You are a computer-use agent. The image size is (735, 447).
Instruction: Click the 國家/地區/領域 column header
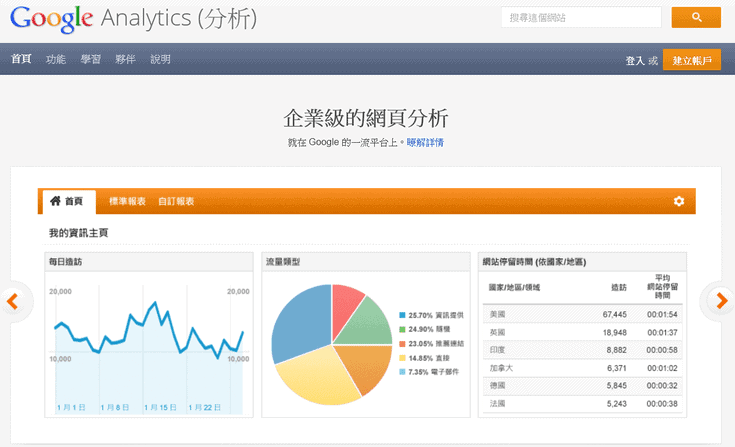click(x=514, y=287)
